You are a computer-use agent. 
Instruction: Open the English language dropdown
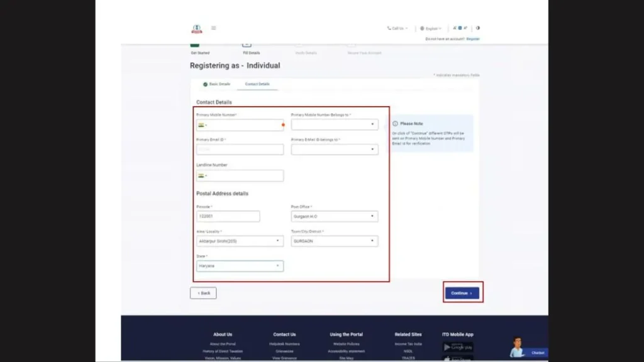(431, 28)
